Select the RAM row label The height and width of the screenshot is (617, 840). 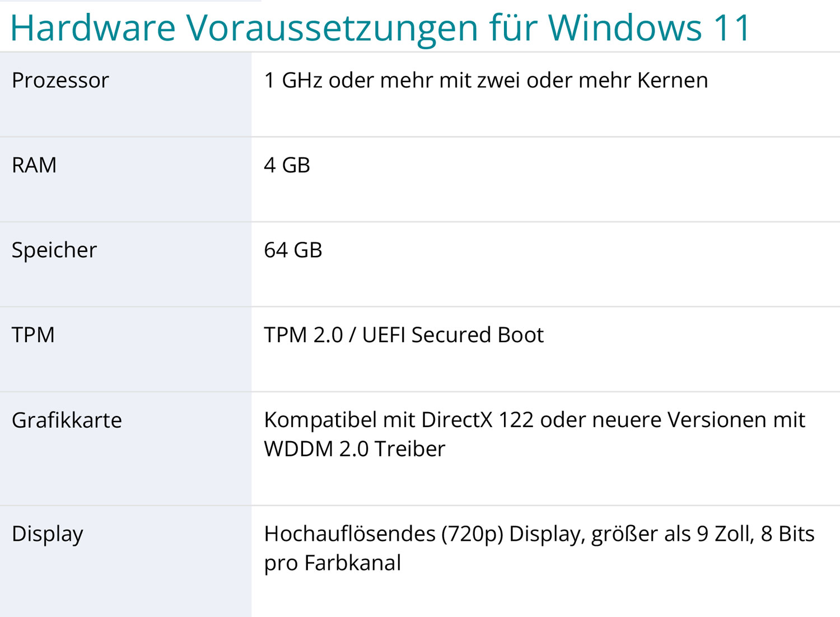pos(34,165)
